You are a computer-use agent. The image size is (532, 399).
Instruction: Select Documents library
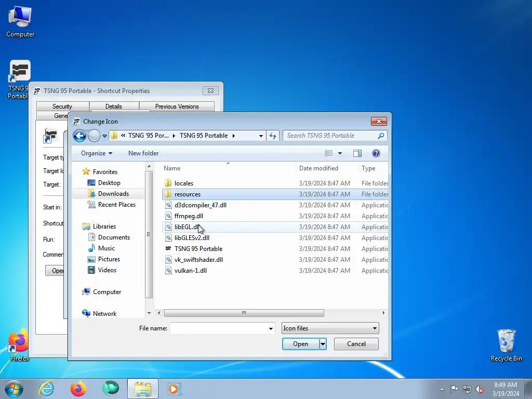pyautogui.click(x=114, y=237)
